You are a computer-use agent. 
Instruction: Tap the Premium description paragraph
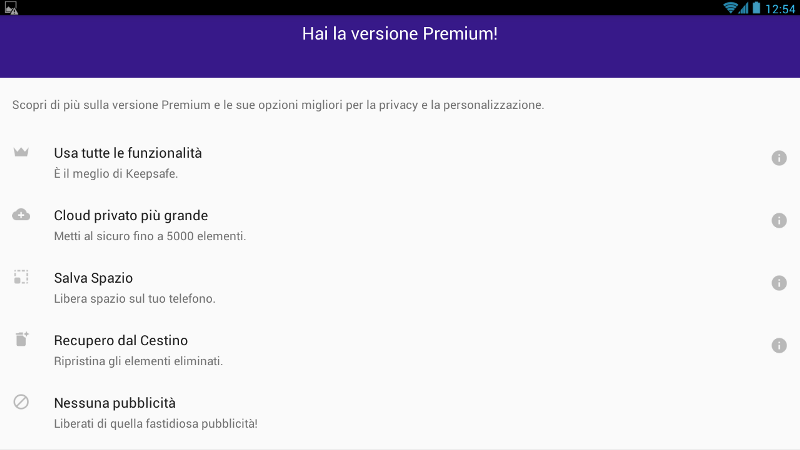(x=278, y=105)
